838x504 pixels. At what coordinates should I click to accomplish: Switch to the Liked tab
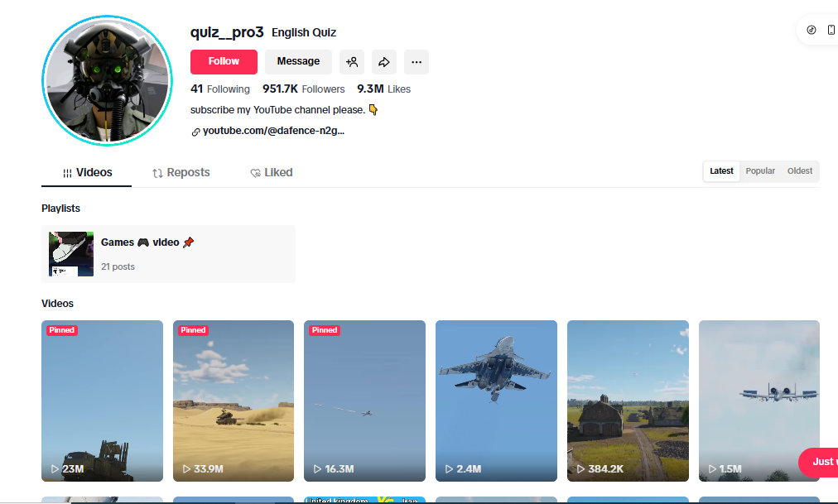click(x=272, y=173)
